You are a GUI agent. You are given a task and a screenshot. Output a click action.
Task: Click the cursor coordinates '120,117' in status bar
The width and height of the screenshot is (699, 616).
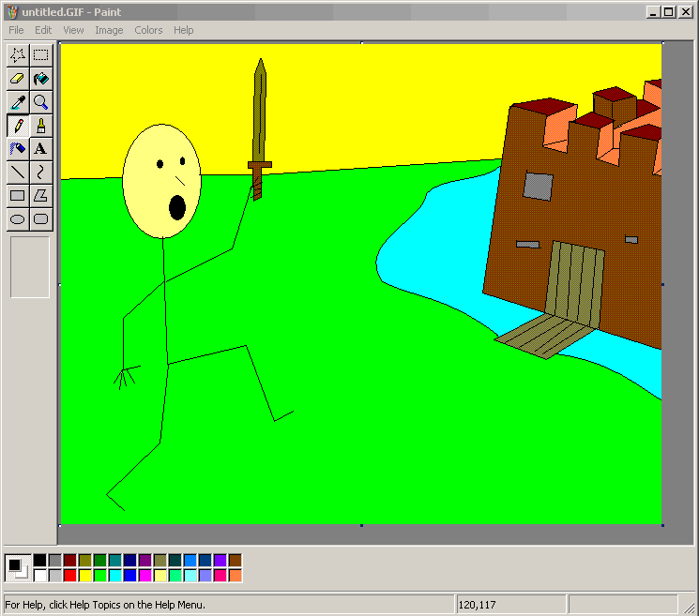point(477,605)
